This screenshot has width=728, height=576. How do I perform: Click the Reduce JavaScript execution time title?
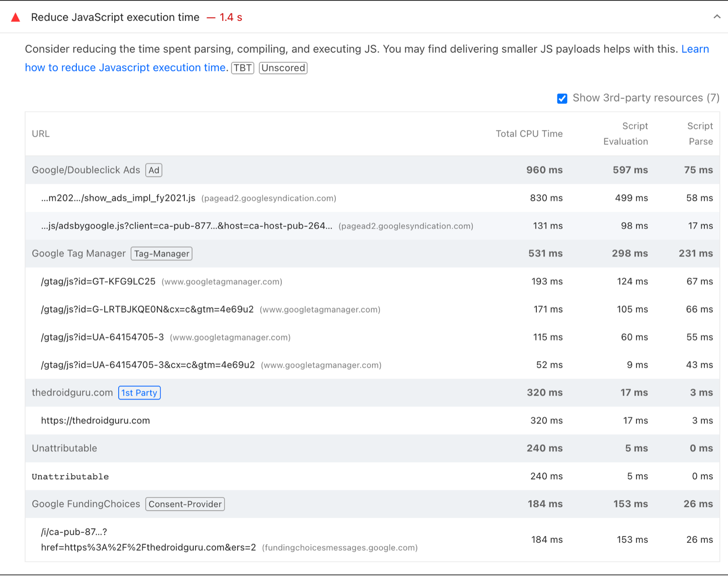point(115,17)
